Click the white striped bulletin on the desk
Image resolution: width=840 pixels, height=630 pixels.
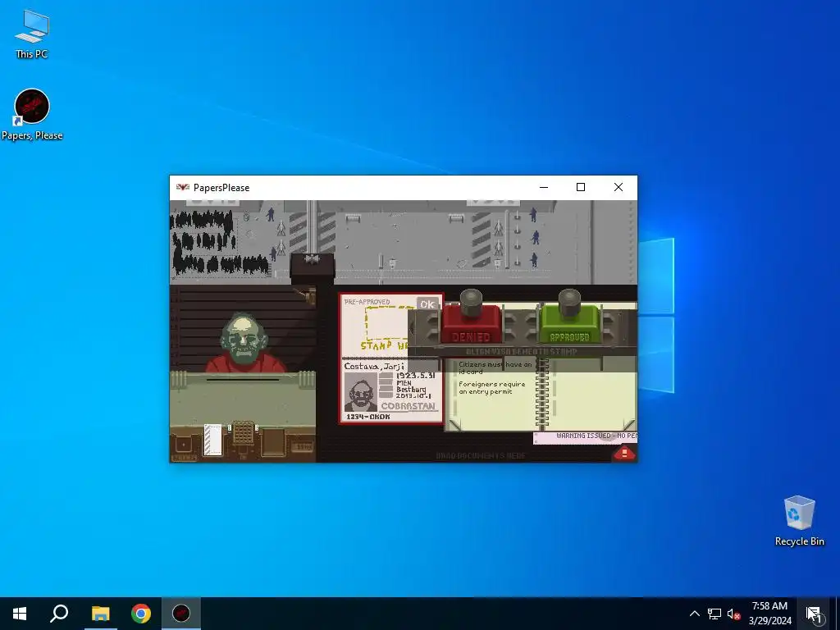tap(212, 440)
